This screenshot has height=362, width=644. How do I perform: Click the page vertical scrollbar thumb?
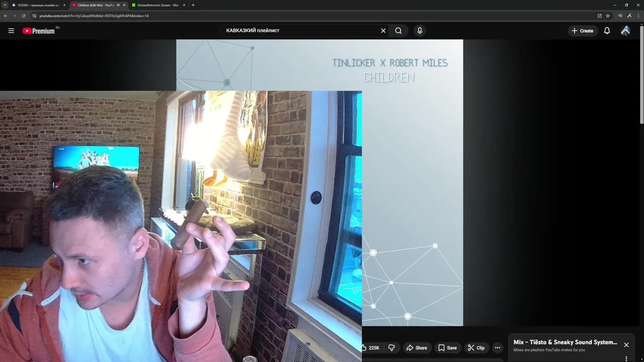tap(641, 74)
